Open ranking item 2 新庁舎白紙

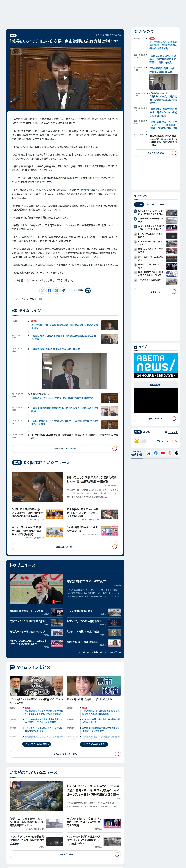[x=155, y=220]
